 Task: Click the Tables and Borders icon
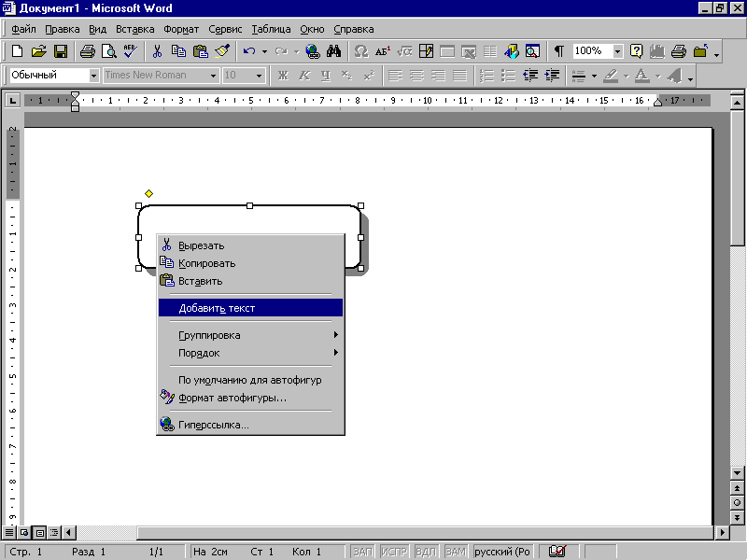coord(426,51)
